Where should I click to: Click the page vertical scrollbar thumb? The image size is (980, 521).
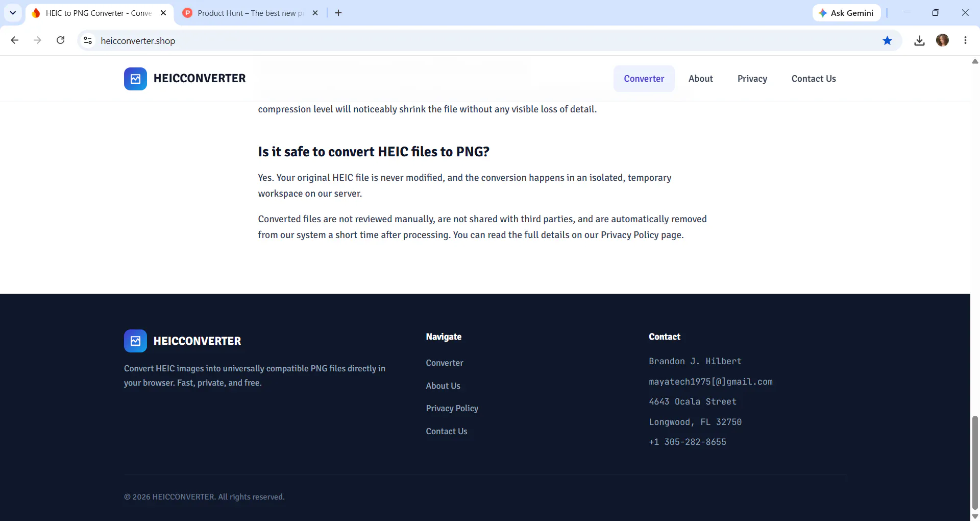(975, 462)
